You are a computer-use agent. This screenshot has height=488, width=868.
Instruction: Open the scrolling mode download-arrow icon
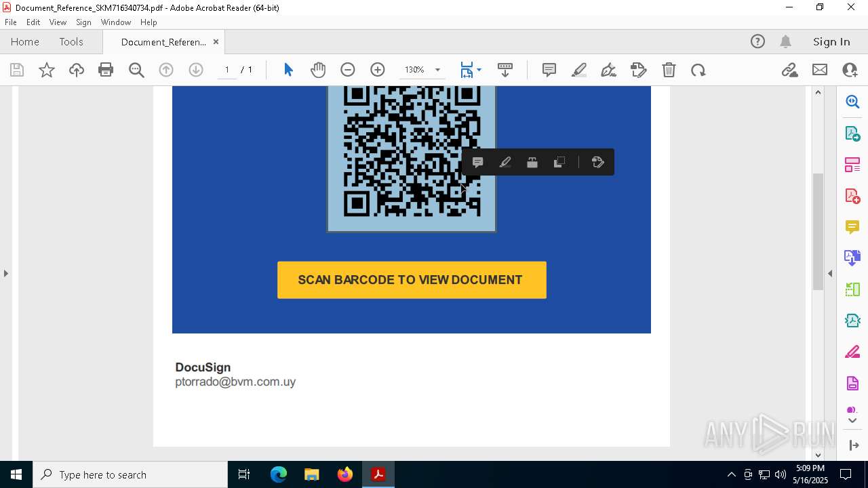click(505, 70)
